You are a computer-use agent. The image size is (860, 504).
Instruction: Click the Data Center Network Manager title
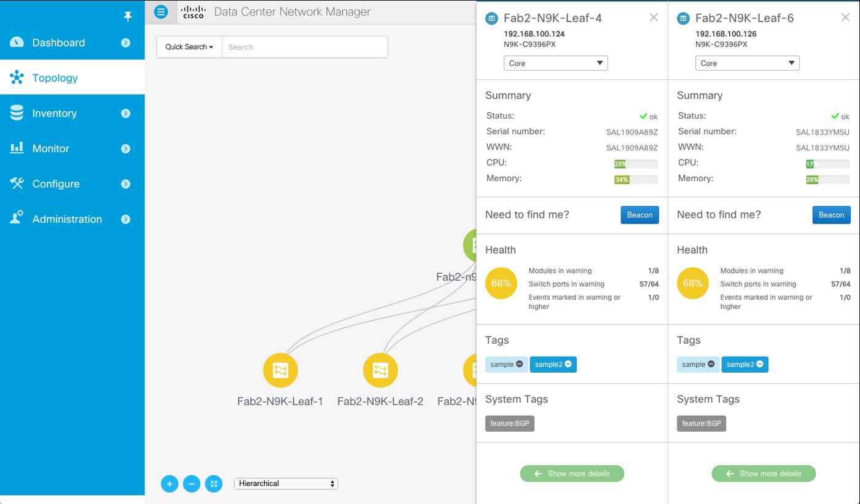(292, 12)
